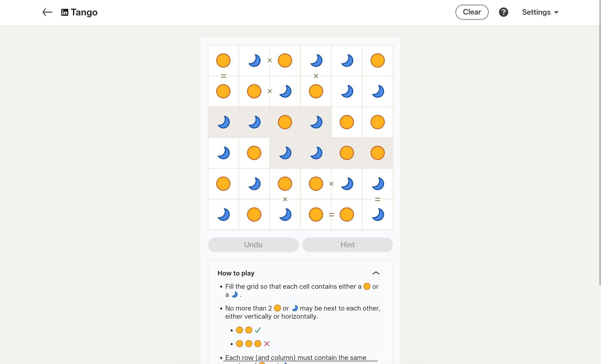601x364 pixels.
Task: Open the Settings dropdown
Action: coord(540,12)
